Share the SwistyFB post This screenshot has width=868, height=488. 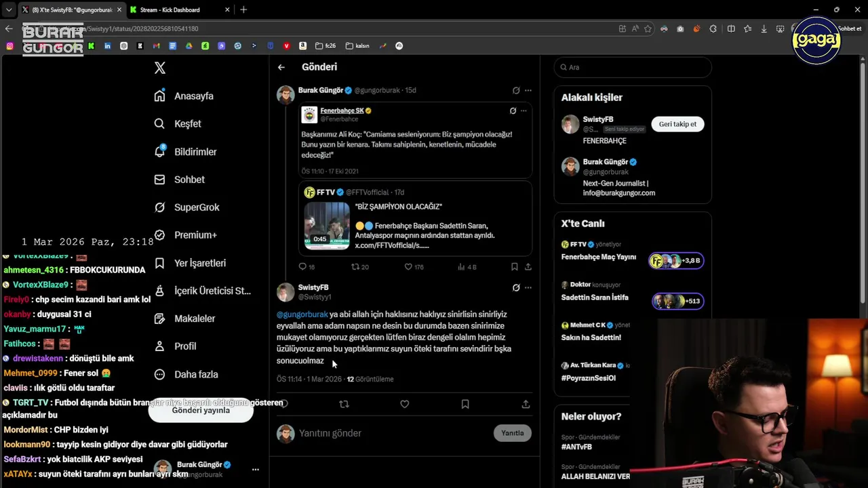pos(526,404)
